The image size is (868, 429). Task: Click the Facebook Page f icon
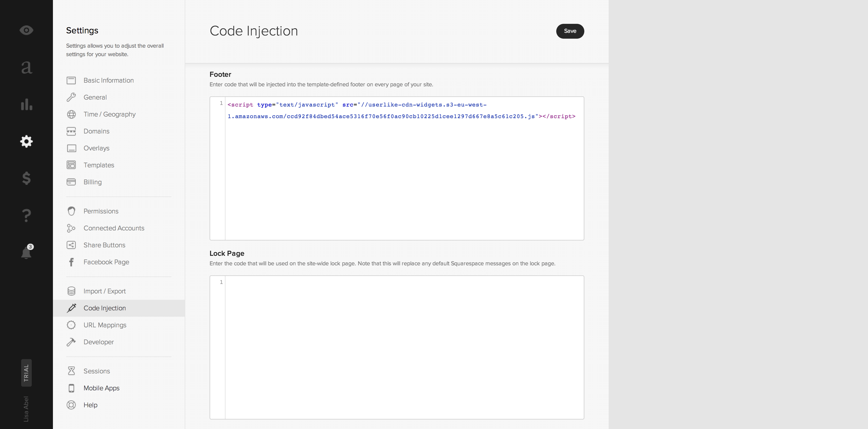pos(71,262)
